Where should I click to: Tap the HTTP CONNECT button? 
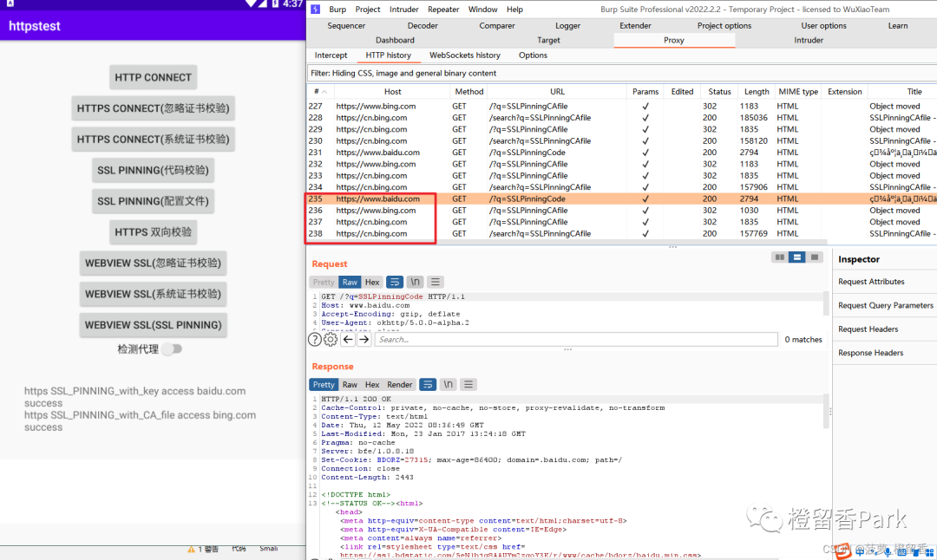[x=153, y=77]
